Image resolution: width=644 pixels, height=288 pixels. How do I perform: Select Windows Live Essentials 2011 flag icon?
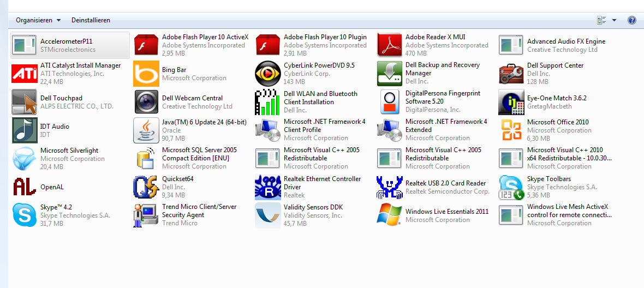click(389, 215)
